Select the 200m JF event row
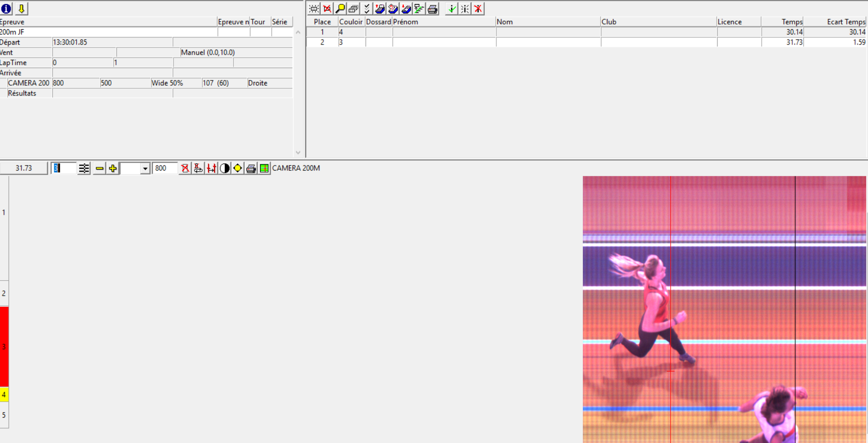The width and height of the screenshot is (868, 443). click(x=146, y=32)
